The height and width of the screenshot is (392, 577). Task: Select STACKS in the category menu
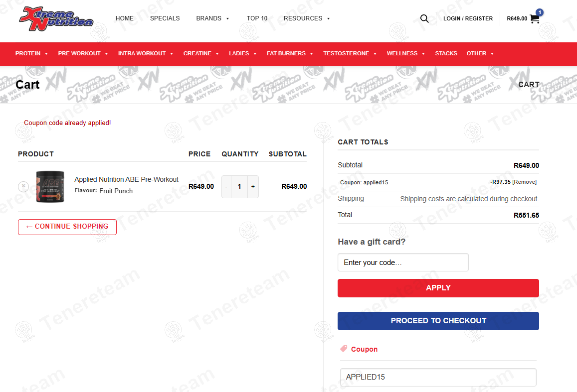click(446, 53)
